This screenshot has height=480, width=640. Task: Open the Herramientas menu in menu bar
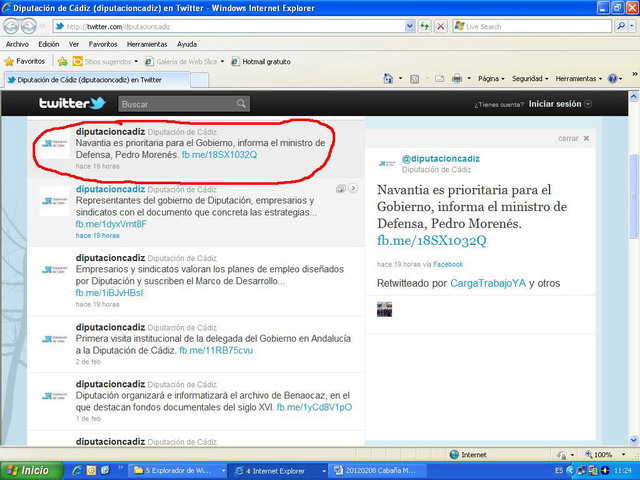tap(147, 44)
